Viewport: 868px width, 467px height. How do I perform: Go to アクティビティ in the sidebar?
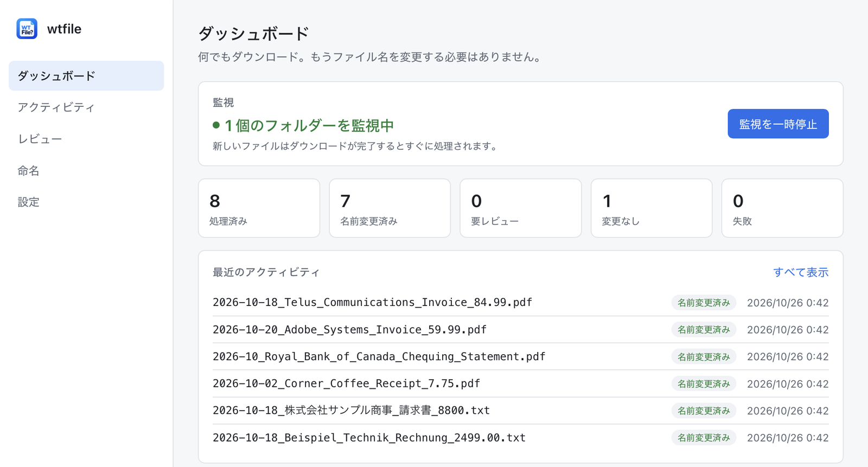[86, 107]
